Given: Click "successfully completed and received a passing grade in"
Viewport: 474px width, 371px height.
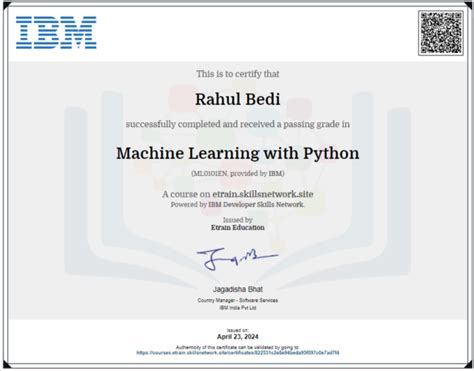Looking at the screenshot, I should point(237,124).
